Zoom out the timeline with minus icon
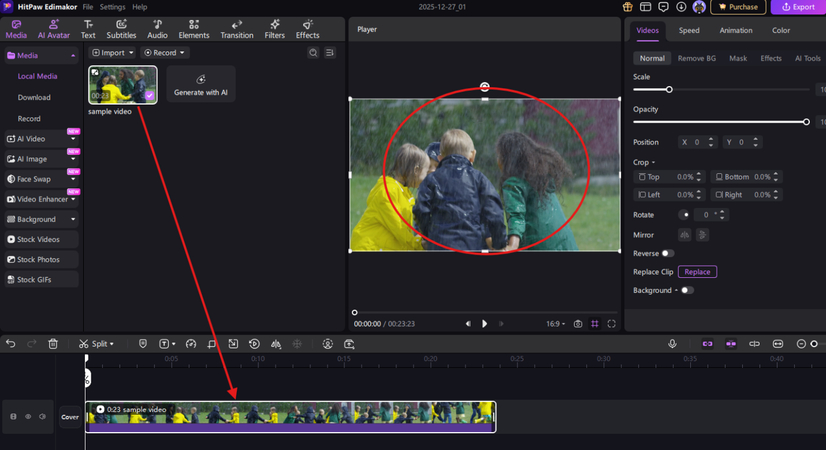Screen dimensions: 826x450 [801, 344]
